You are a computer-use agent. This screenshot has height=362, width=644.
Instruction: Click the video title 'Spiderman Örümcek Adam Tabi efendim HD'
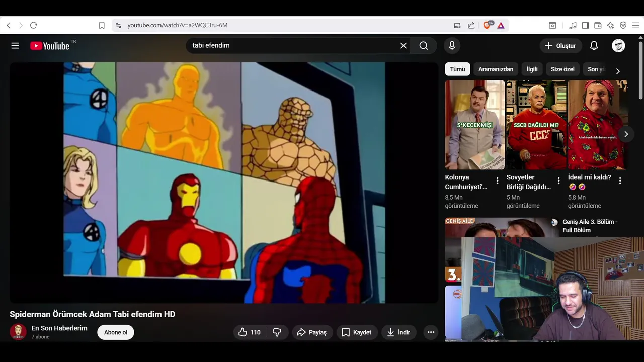tap(93, 314)
